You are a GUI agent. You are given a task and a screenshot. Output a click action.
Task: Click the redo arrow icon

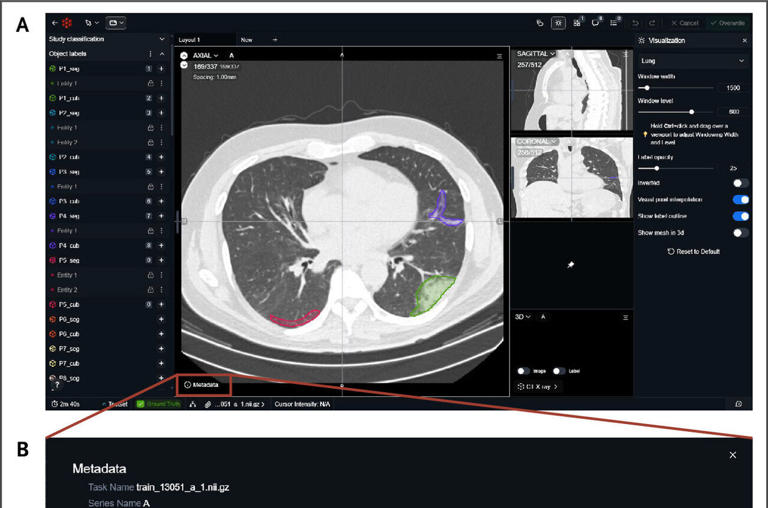652,23
